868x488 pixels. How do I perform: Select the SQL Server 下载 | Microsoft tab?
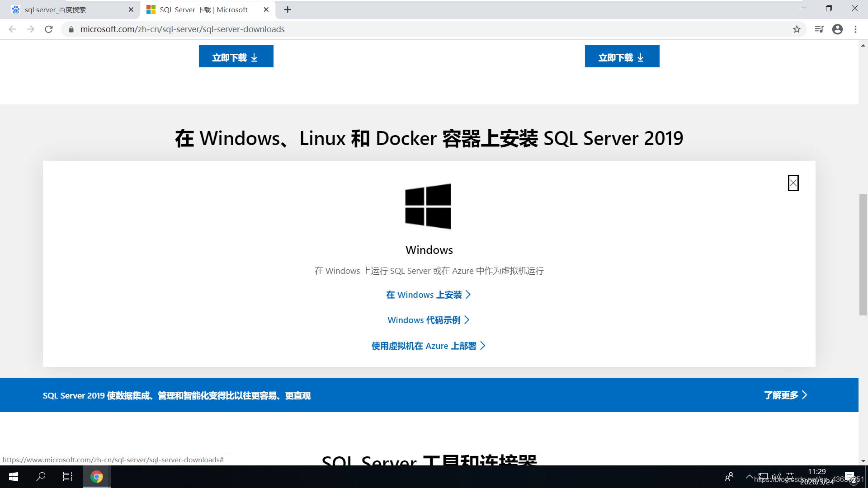[208, 9]
